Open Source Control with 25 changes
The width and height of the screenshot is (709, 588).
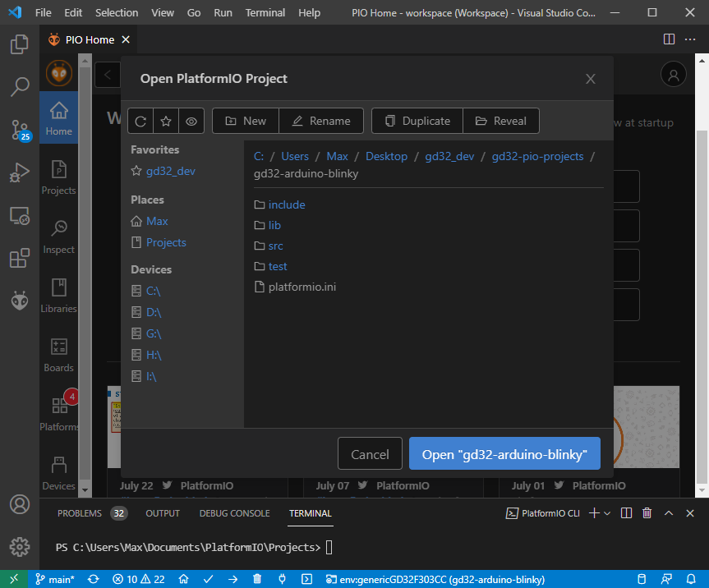point(20,130)
